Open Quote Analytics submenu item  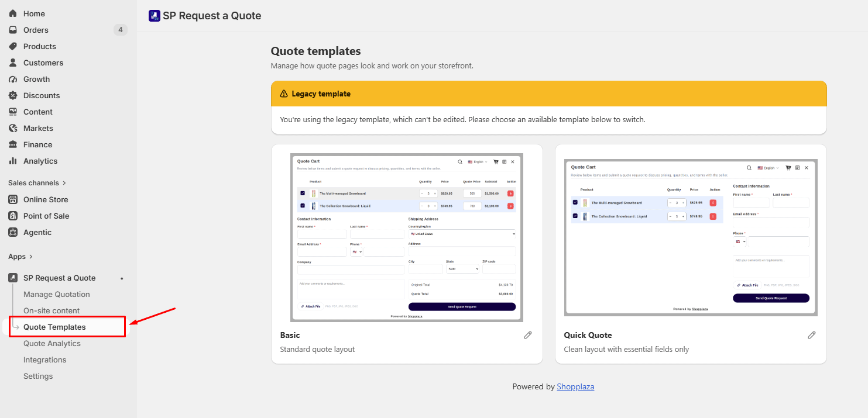52,343
